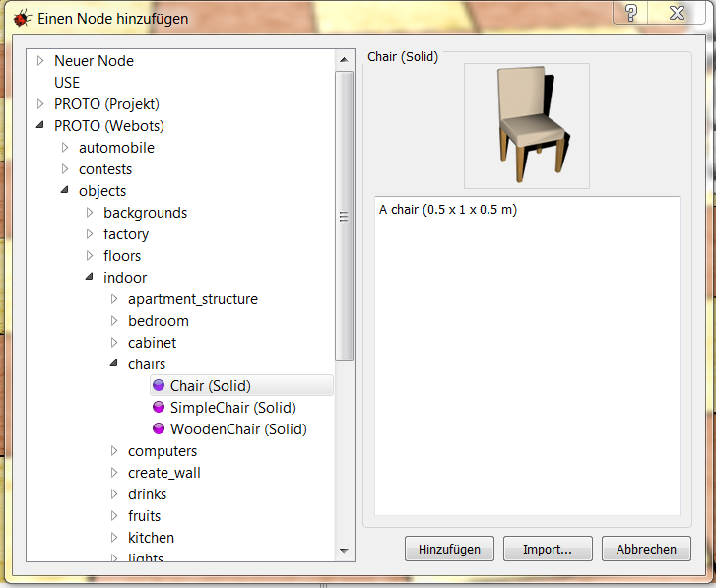The image size is (716, 588).
Task: Click the help question mark button
Action: coord(630,13)
